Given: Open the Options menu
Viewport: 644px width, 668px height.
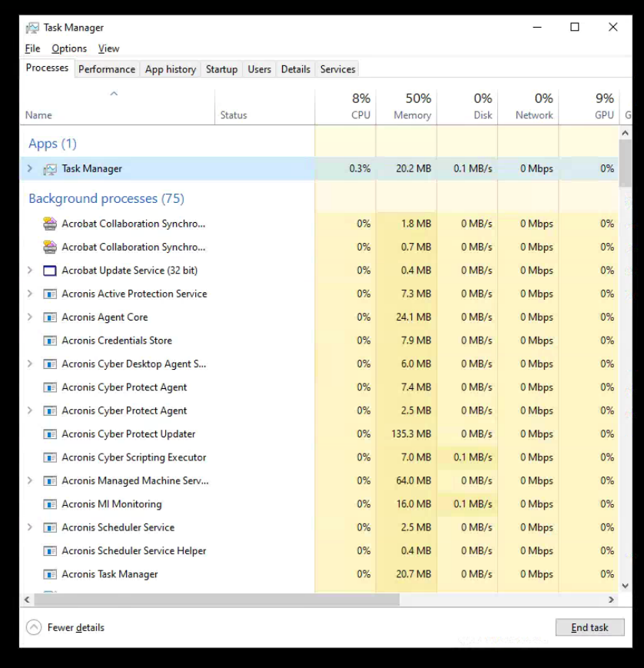Looking at the screenshot, I should [x=69, y=48].
